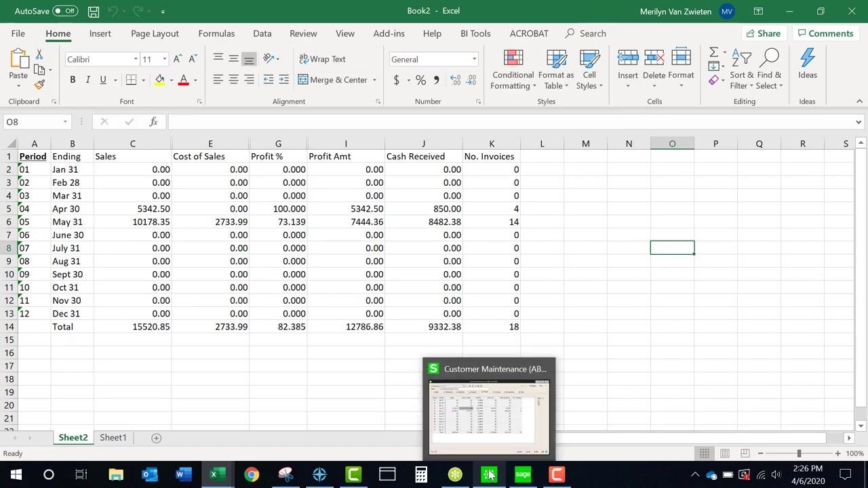Toggle Wrap Text option
The height and width of the screenshot is (488, 868).
[x=323, y=59]
